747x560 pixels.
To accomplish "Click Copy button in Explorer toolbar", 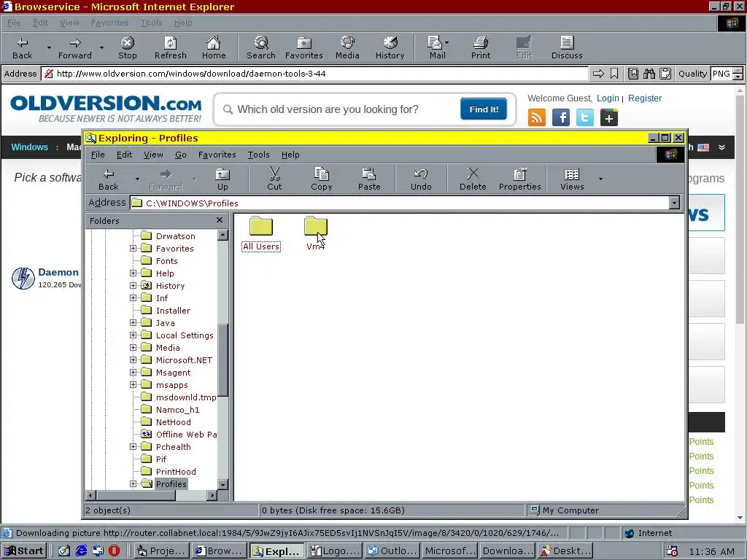I will click(322, 179).
